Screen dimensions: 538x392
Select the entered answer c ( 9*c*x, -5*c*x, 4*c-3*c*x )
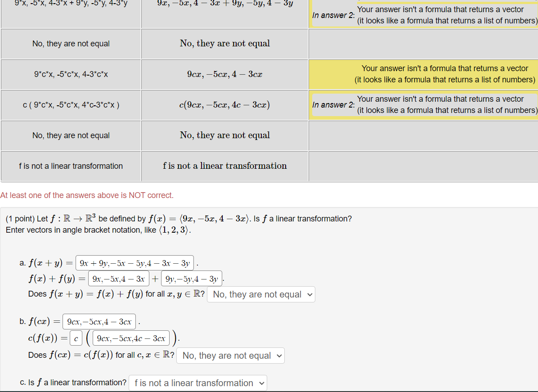click(x=71, y=105)
